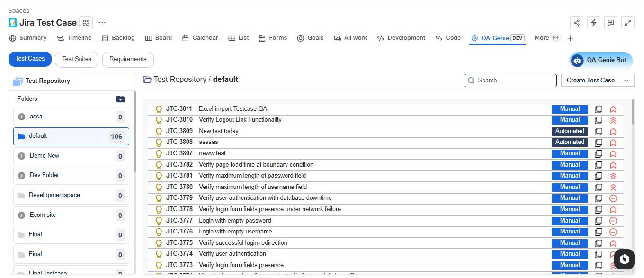Open the automation lightning bolt icon

click(593, 23)
